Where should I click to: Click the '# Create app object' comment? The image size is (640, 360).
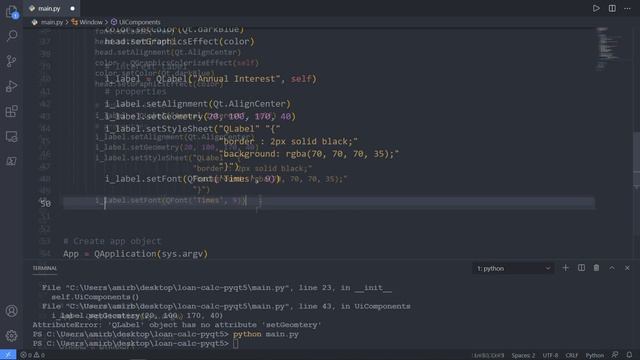[112, 241]
